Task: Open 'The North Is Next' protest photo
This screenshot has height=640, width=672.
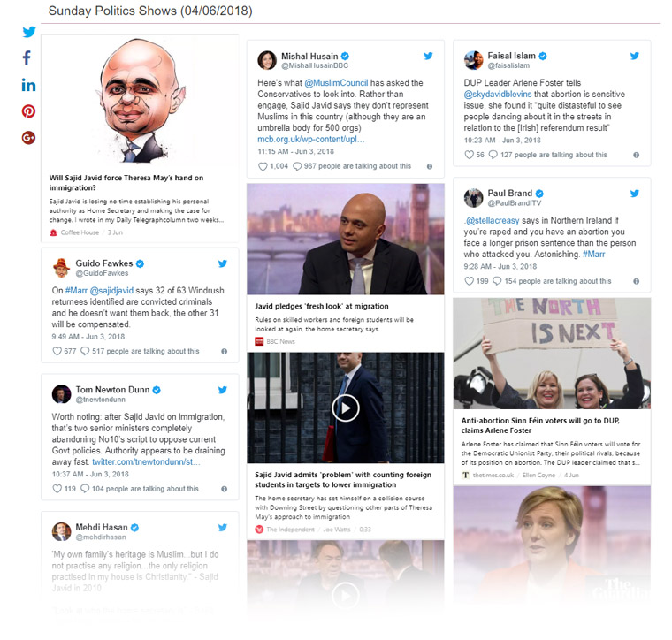Action: tap(552, 354)
